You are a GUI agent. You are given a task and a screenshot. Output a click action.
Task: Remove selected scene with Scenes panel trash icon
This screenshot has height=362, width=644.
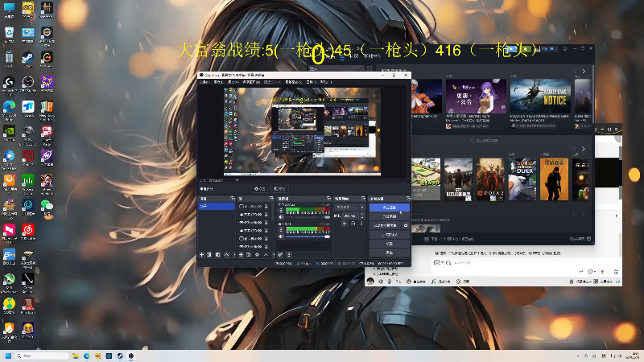(209, 255)
